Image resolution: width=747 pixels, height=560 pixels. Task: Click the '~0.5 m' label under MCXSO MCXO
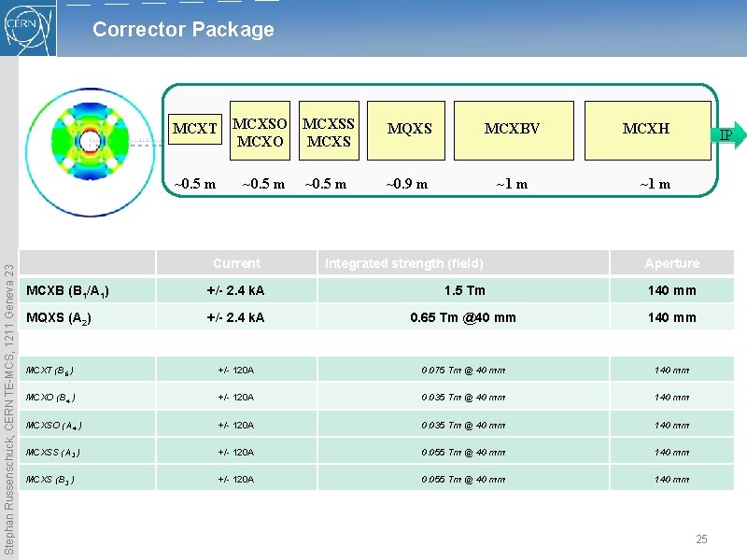tap(263, 184)
